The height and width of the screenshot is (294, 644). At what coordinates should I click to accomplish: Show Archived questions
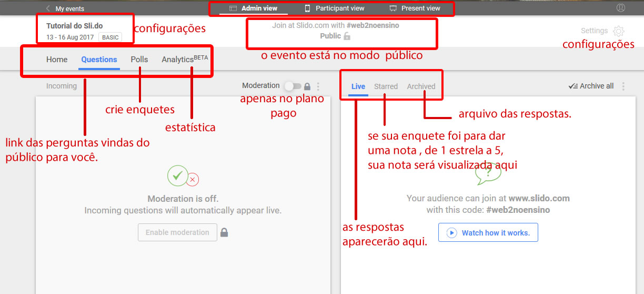tap(421, 86)
